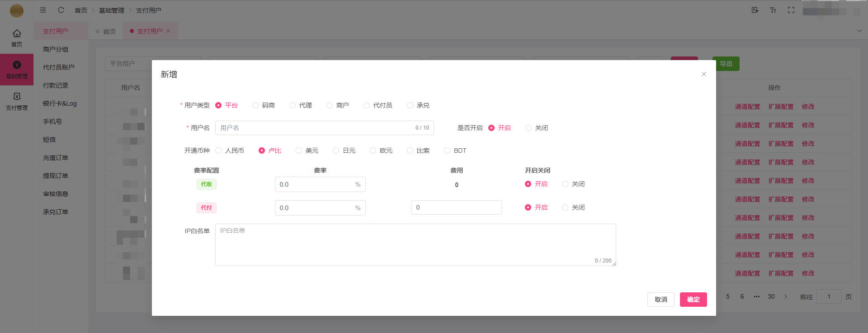868x333 pixels.
Task: Select 码商 user type radio
Action: click(x=255, y=105)
